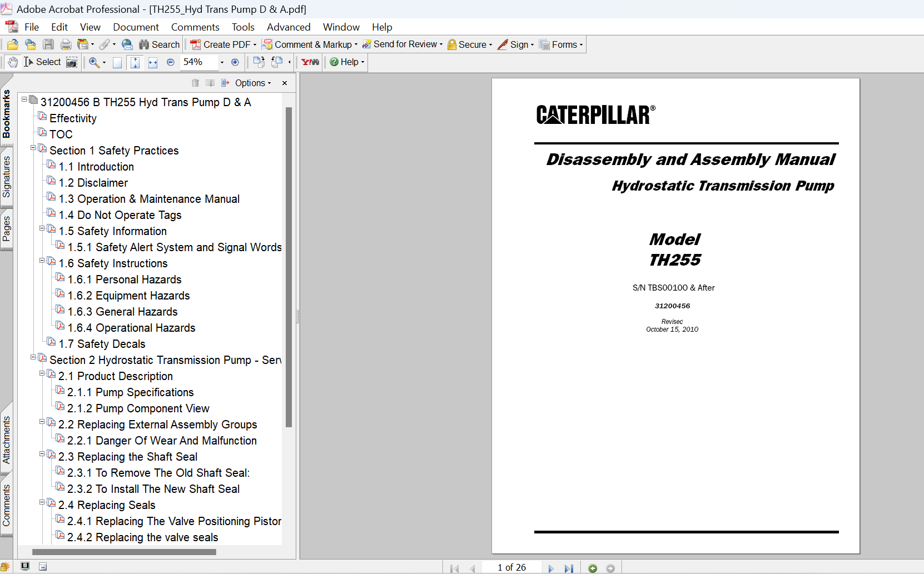
Task: Click the bookmarks panel vertical scrollbar
Action: pos(289,267)
